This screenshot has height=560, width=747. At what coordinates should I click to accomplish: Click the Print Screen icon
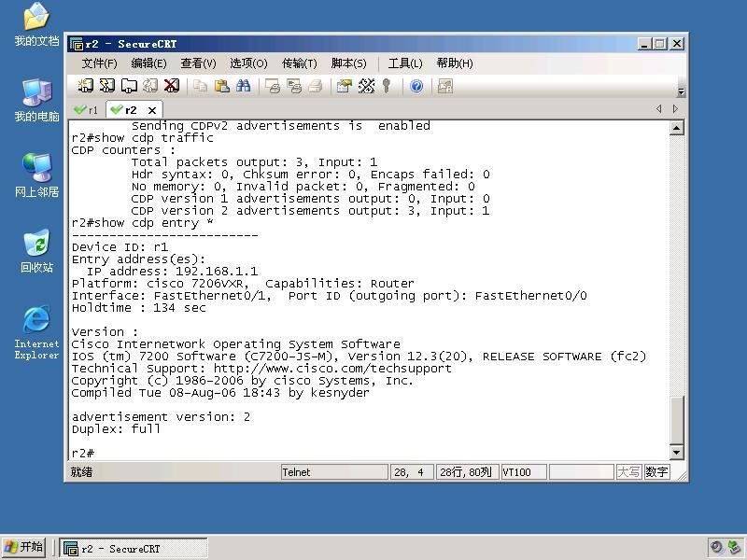[273, 86]
